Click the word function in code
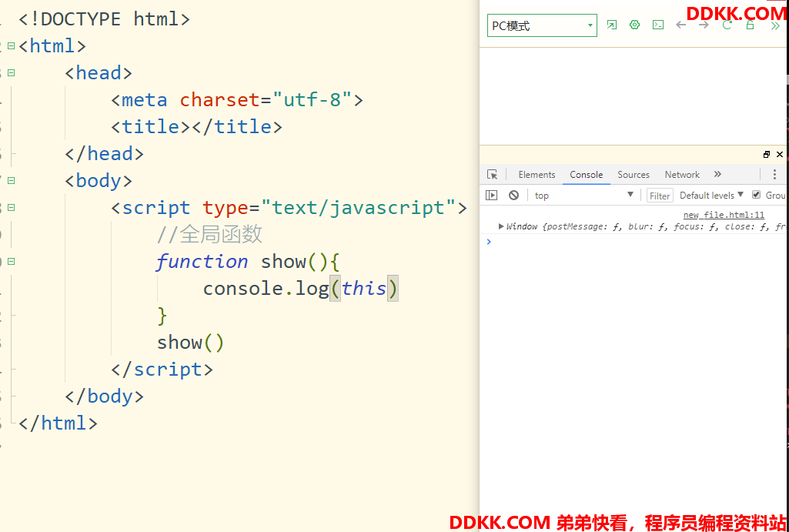Viewport: 789px width, 532px height. [202, 262]
